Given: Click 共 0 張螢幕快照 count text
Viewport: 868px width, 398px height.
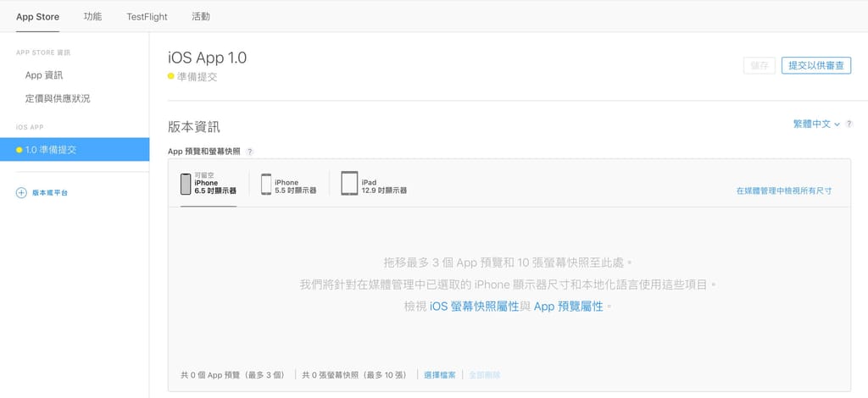Looking at the screenshot, I should click(x=354, y=375).
